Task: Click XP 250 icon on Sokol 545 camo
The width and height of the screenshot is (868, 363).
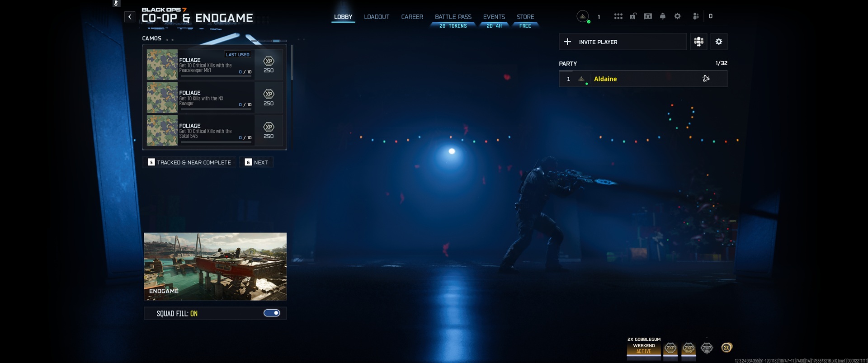Action: pos(269,130)
